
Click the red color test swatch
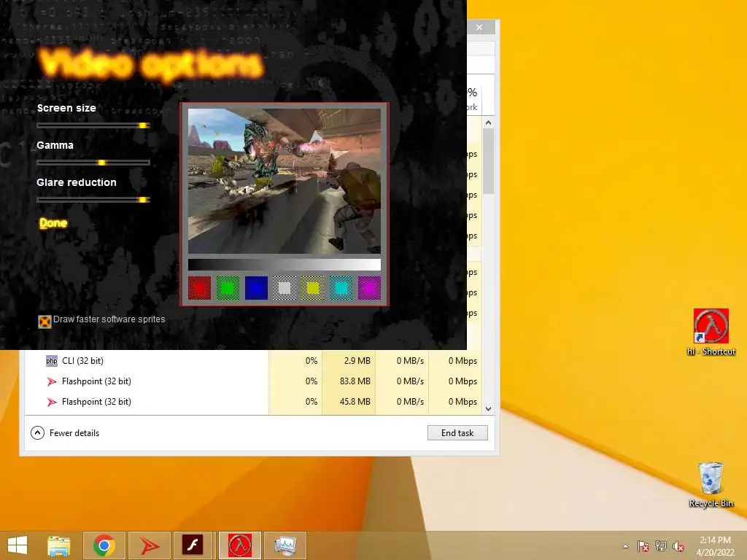(200, 287)
